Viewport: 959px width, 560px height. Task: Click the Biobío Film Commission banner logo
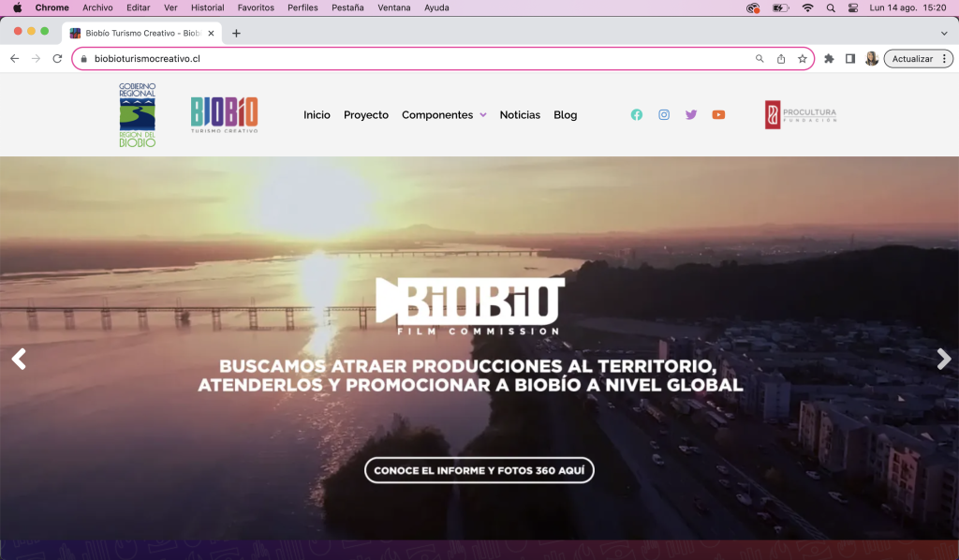(x=470, y=306)
